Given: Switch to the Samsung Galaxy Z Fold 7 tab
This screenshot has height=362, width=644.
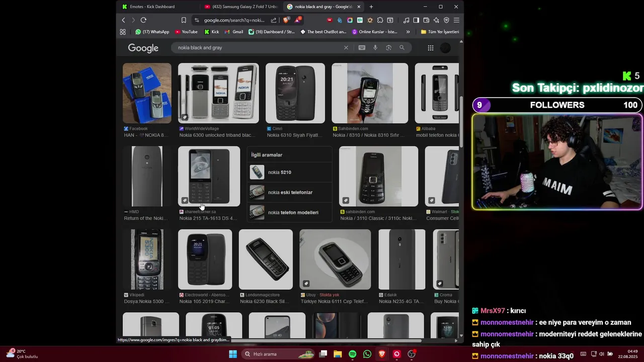Looking at the screenshot, I should pyautogui.click(x=240, y=7).
